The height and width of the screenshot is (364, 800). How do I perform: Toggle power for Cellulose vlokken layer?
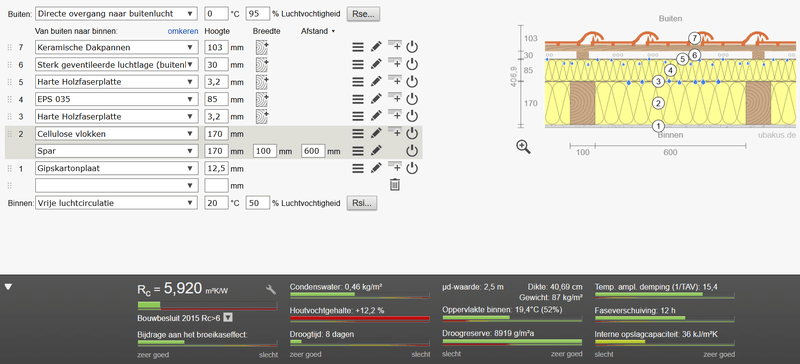tap(412, 134)
